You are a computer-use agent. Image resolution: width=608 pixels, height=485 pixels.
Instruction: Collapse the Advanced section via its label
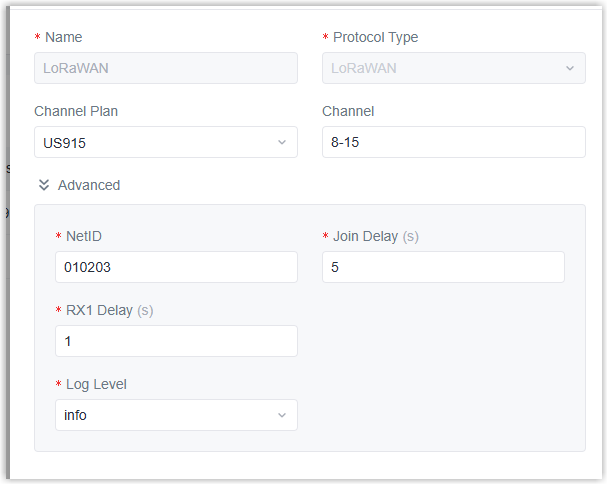(x=89, y=185)
